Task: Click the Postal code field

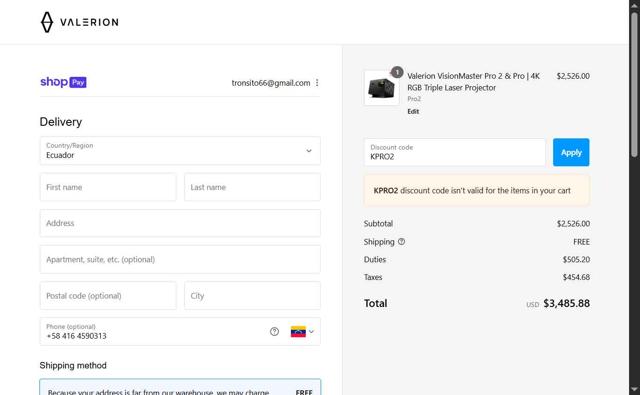Action: 108,295
